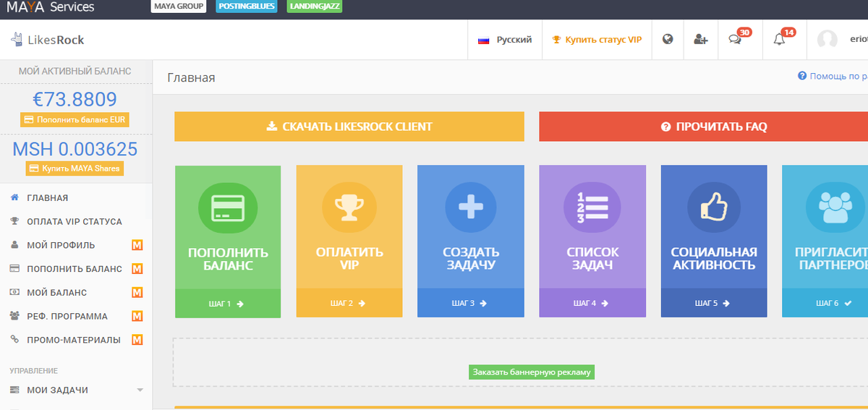Viewport: 868px width, 410px height.
Task: Open Пополнить баланс sidebar item
Action: click(x=76, y=269)
